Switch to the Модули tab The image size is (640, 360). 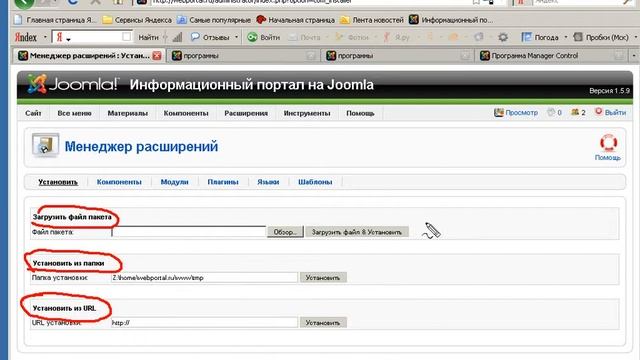click(174, 182)
